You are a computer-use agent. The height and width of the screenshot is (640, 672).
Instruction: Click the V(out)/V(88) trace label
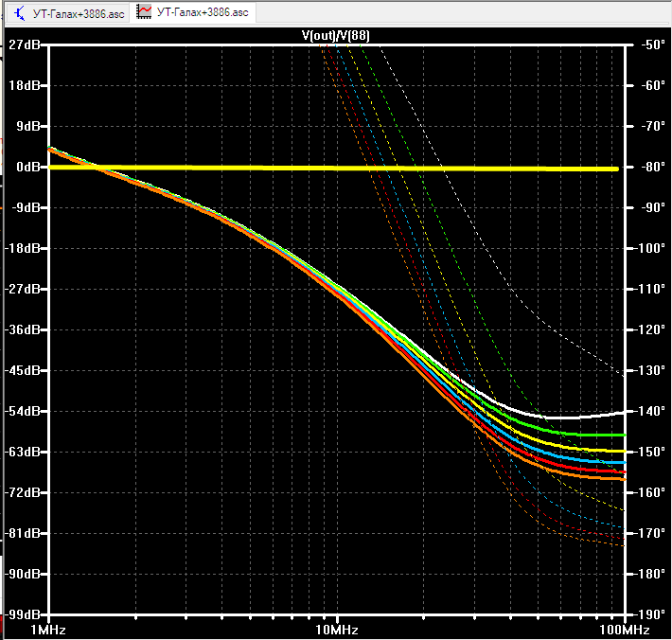[x=336, y=35]
